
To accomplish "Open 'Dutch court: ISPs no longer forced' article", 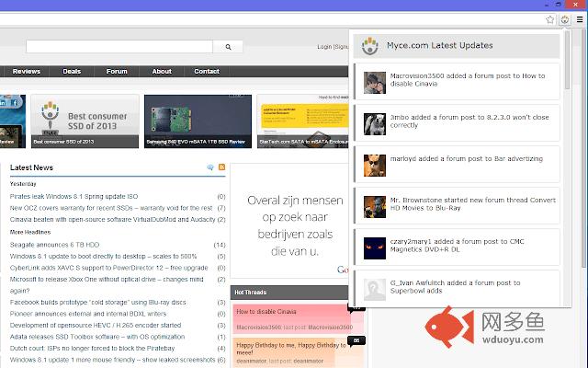I will pyautogui.click(x=92, y=349).
